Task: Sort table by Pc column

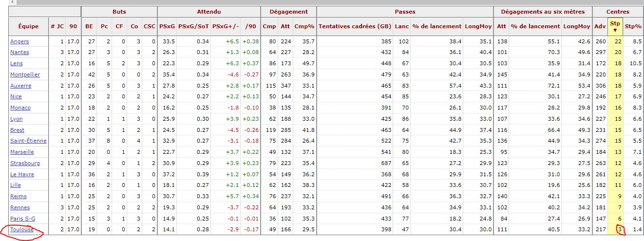Action: 104,26
